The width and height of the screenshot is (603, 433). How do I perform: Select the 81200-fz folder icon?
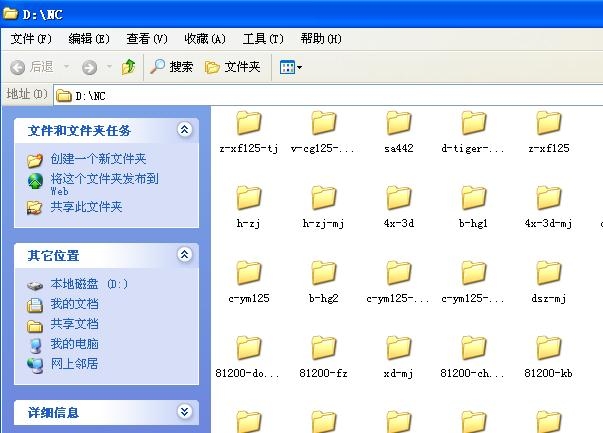pyautogui.click(x=323, y=348)
